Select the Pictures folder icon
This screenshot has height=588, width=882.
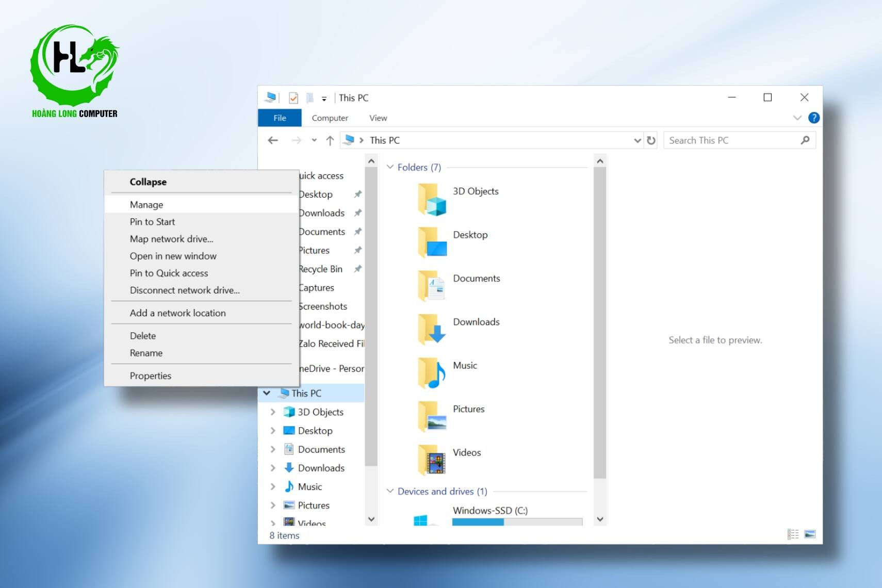coord(432,417)
